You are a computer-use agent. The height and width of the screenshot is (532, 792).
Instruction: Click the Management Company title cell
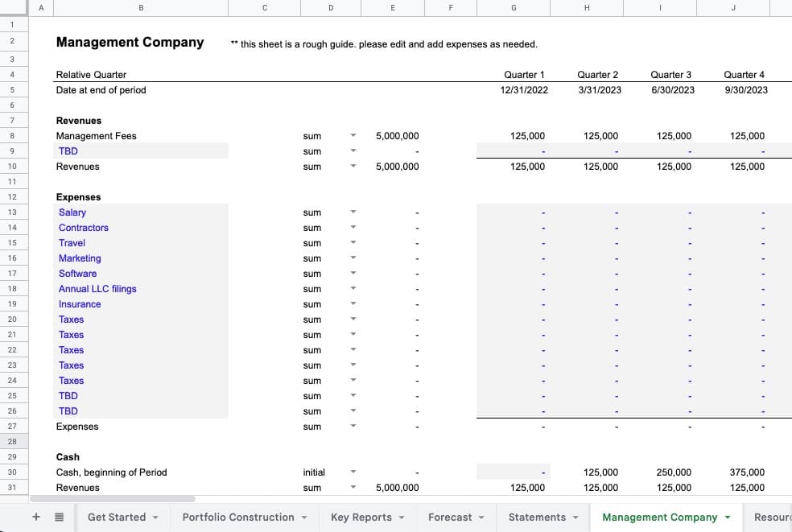(130, 43)
